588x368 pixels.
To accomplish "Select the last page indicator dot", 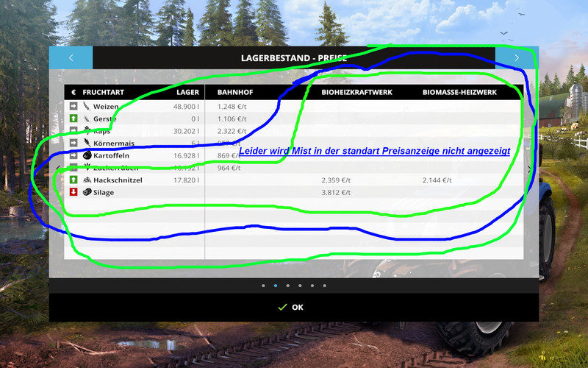I will pyautogui.click(x=325, y=285).
